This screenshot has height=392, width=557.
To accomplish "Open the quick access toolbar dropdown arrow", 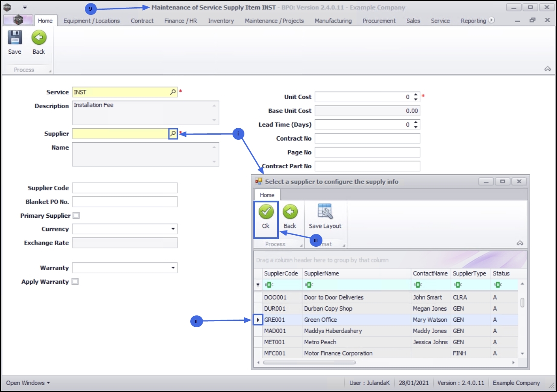I will click(25, 8).
